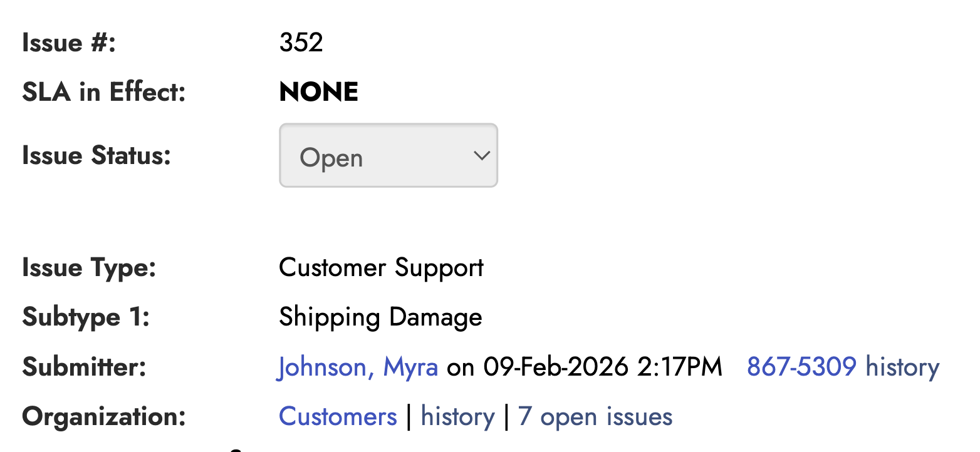
Task: Click the SLA in Effect NONE value
Action: [x=318, y=91]
